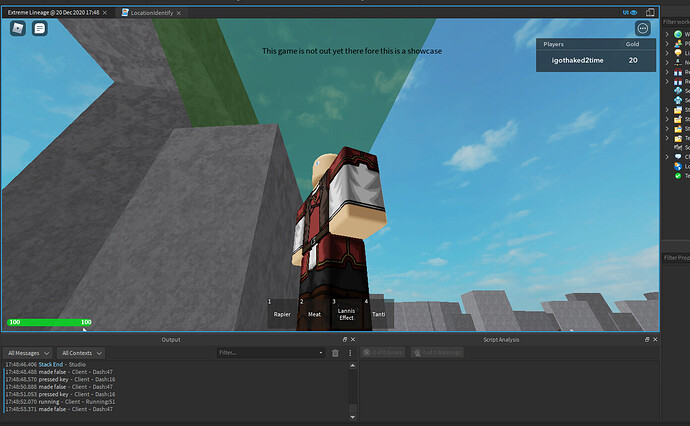Select the TestService green check icon
Screen dimensions: 690x426
pos(678,176)
